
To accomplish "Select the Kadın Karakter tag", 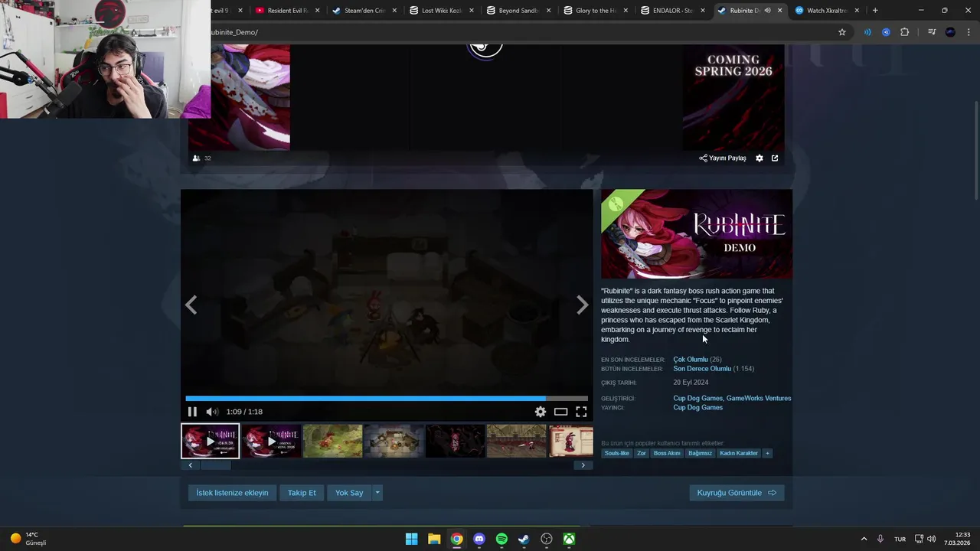I will [739, 453].
